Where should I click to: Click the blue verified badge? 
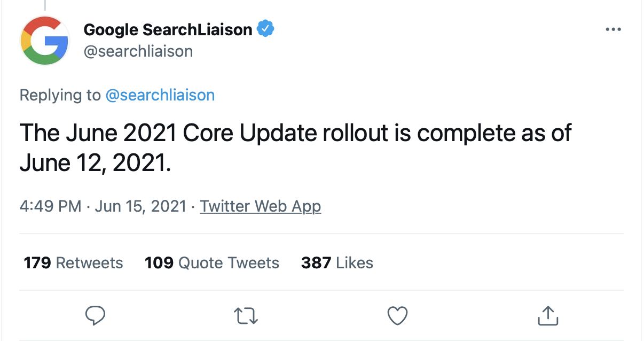(x=265, y=29)
